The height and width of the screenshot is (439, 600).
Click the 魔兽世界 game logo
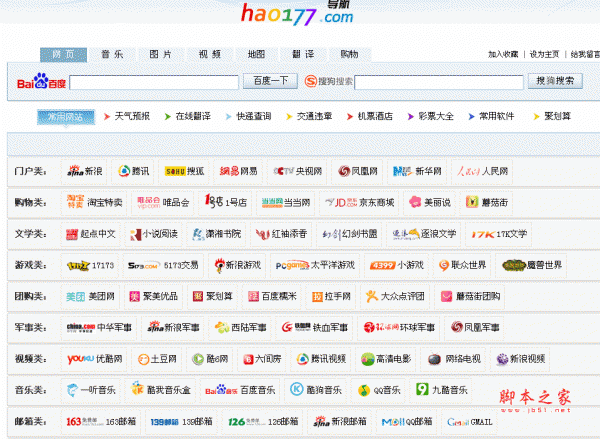pyautogui.click(x=514, y=265)
